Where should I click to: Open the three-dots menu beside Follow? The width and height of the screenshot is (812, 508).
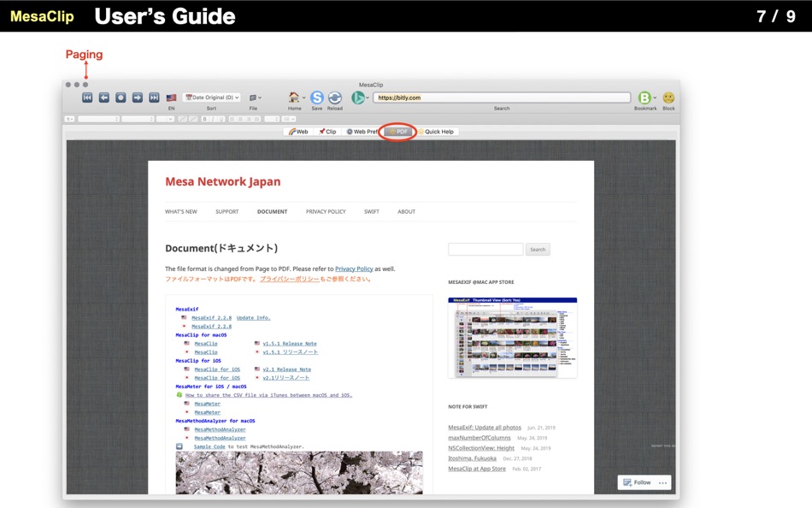pyautogui.click(x=663, y=482)
